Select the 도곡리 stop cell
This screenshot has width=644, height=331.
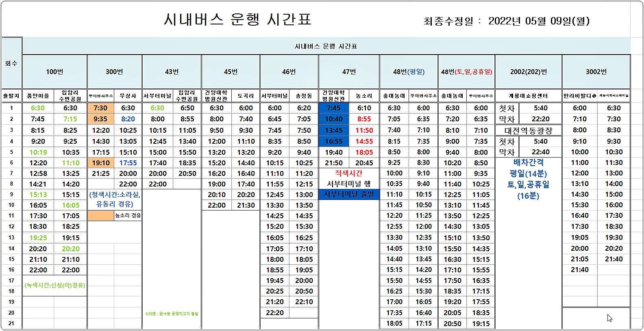[x=246, y=96]
